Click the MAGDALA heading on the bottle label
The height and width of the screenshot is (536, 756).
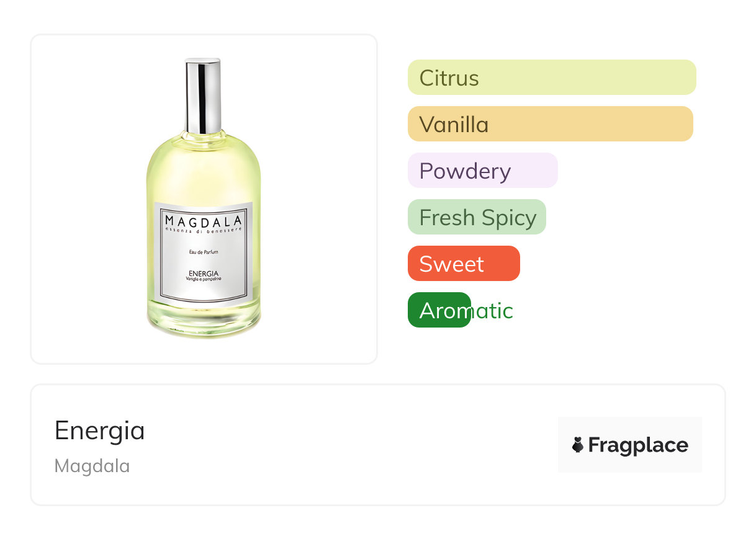(x=204, y=220)
